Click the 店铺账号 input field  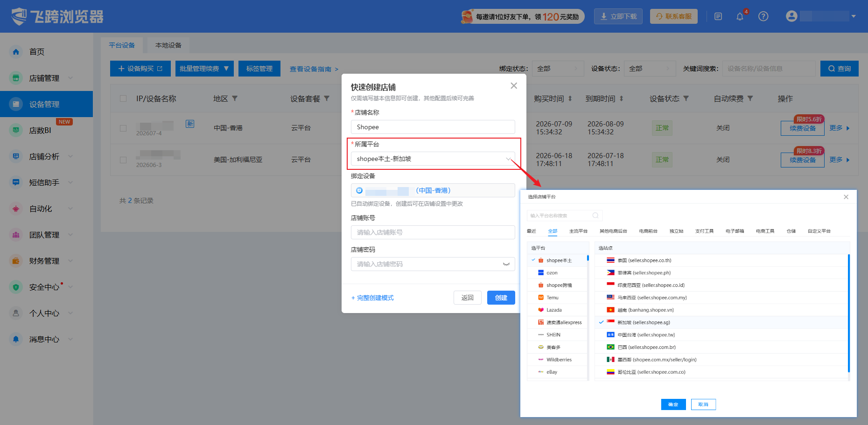pos(433,232)
